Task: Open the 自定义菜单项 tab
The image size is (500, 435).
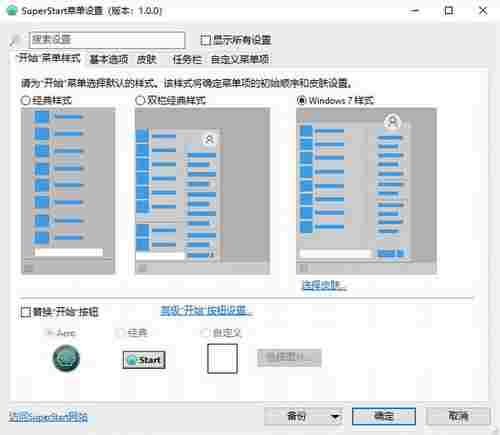Action: click(240, 60)
